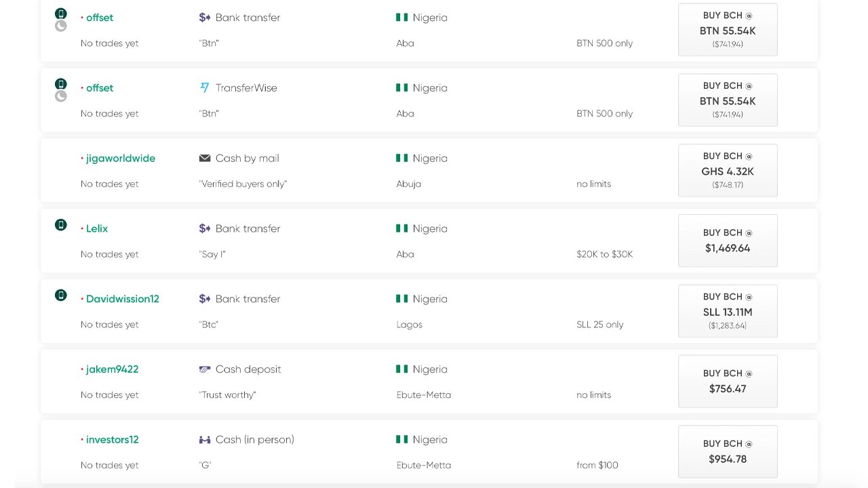The width and height of the screenshot is (868, 488).
Task: Open the jigaworldwide seller profile
Action: (x=121, y=158)
